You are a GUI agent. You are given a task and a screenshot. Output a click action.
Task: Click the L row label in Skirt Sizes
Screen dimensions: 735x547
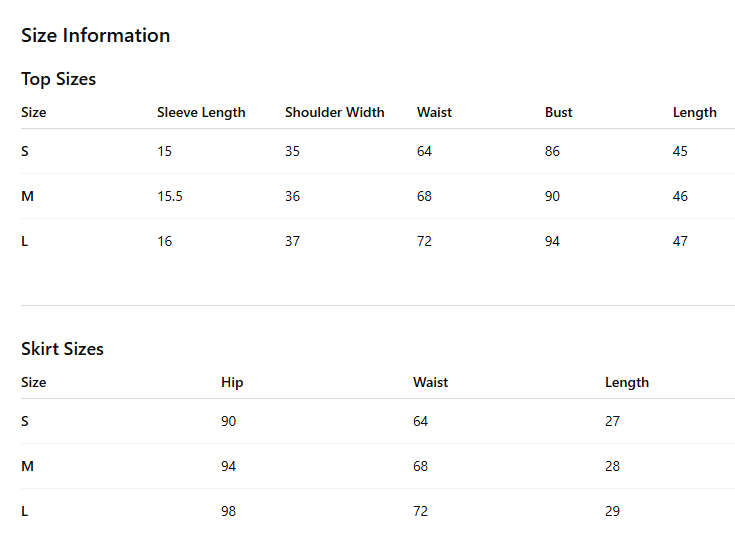pyautogui.click(x=24, y=511)
